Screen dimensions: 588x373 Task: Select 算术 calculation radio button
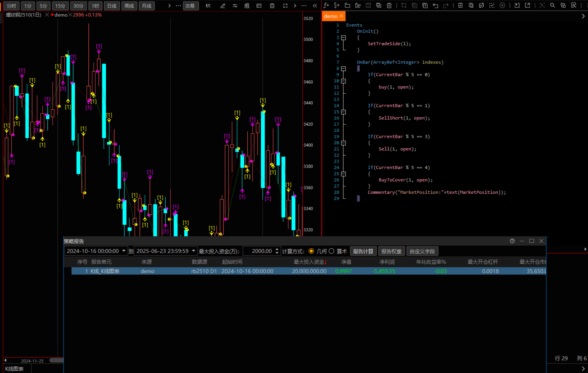tap(332, 251)
